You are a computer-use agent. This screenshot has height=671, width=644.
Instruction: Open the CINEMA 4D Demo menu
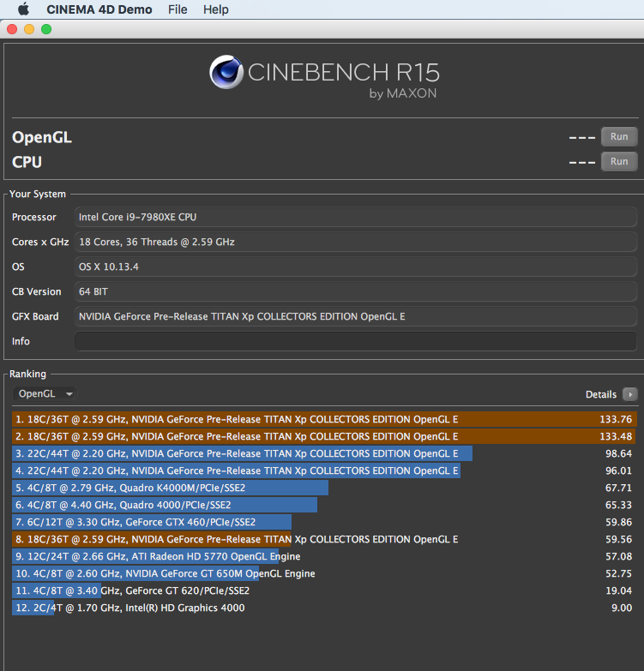99,9
